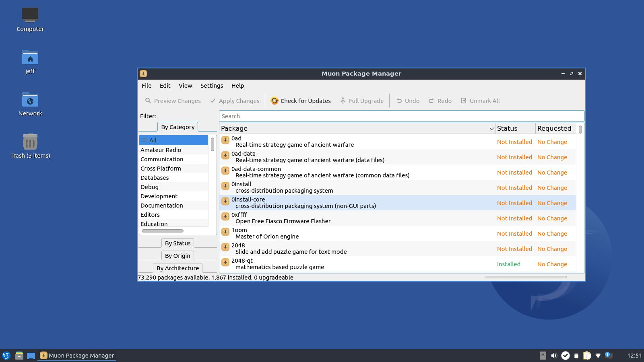
Task: Expand the By Status filter section
Action: pos(178,243)
